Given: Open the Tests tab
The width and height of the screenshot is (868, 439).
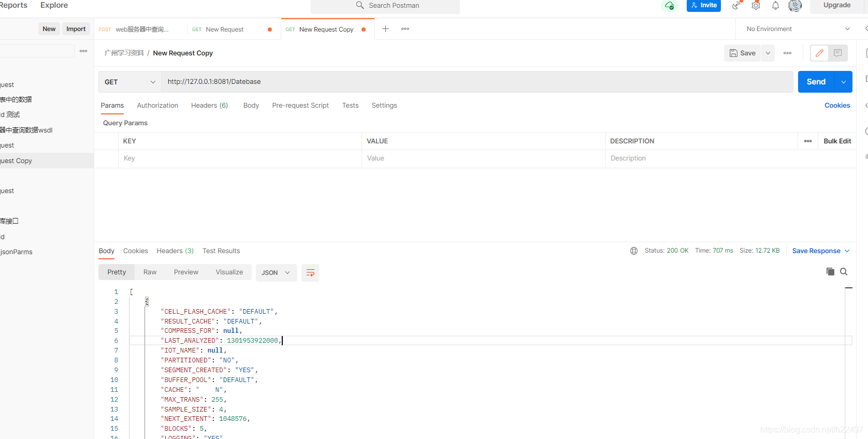Looking at the screenshot, I should (x=350, y=105).
